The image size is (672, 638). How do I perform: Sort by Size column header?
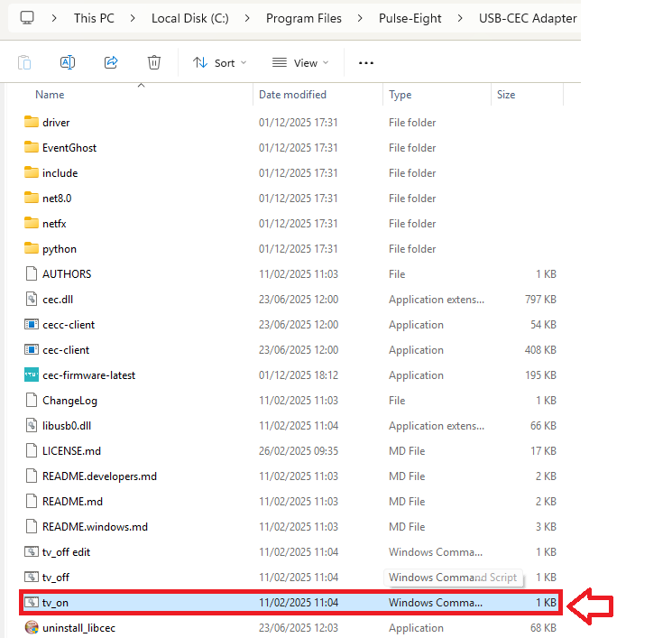pyautogui.click(x=506, y=95)
